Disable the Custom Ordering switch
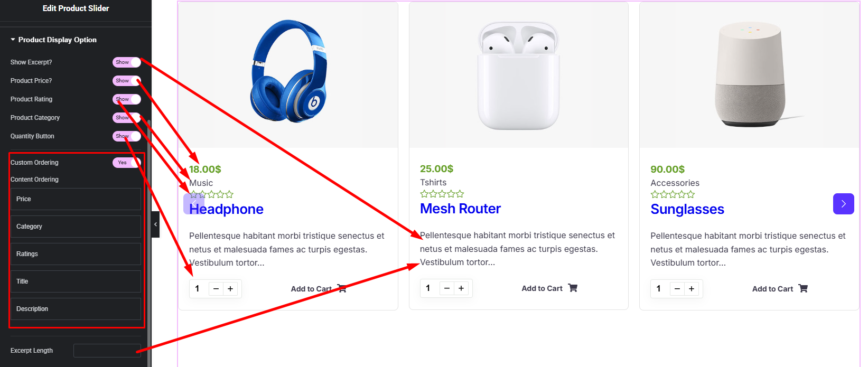868x367 pixels. pos(127,163)
